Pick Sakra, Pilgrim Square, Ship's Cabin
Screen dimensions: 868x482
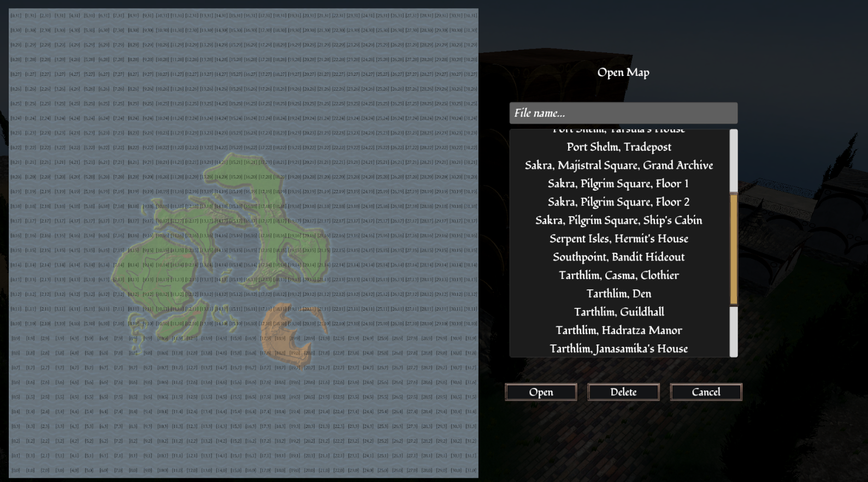(619, 221)
